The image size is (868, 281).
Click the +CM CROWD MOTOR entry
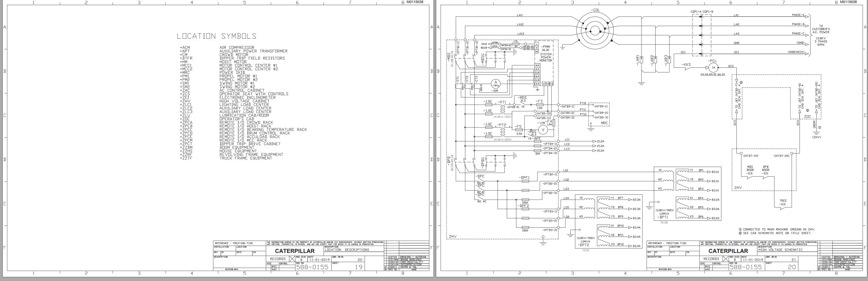pyautogui.click(x=214, y=55)
